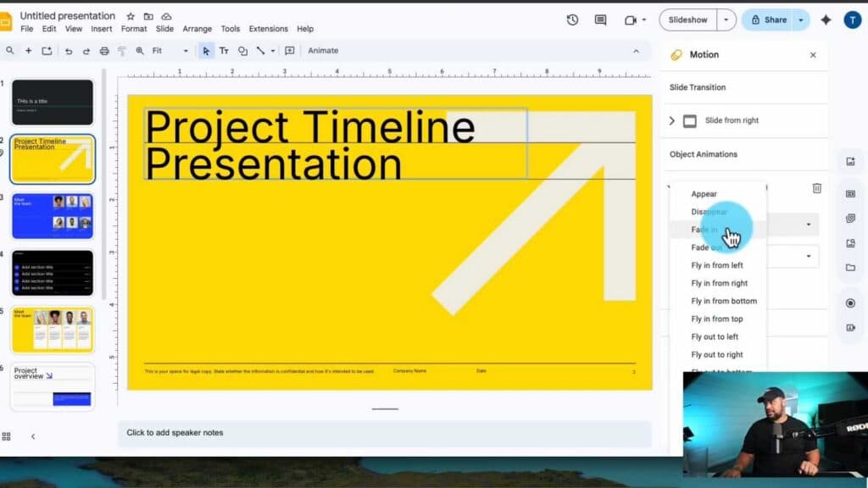Click the redo arrow
868x488 pixels.
[x=86, y=51]
